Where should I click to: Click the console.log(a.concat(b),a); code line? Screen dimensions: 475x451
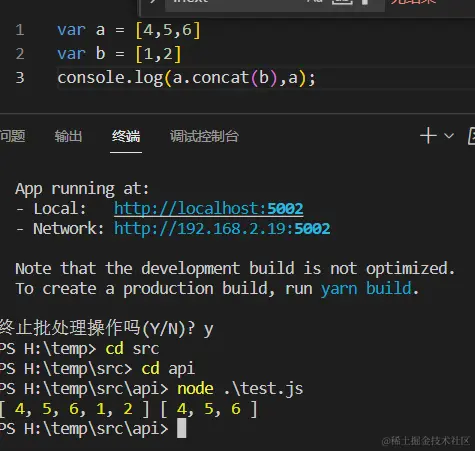(186, 78)
